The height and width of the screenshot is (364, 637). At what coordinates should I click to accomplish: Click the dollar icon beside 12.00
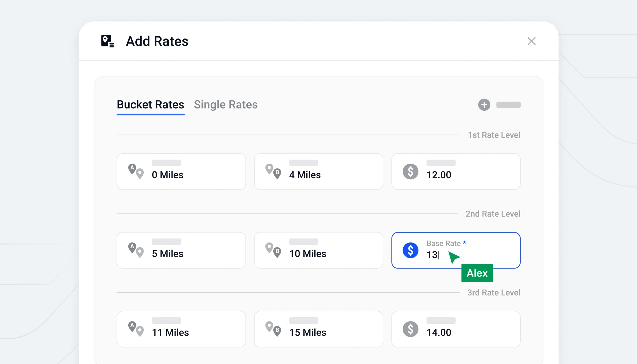[x=410, y=171]
